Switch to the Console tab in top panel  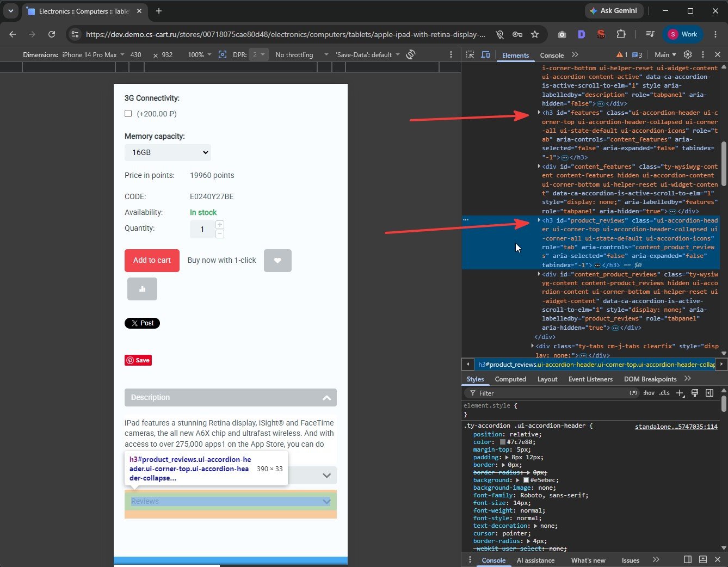tap(552, 55)
